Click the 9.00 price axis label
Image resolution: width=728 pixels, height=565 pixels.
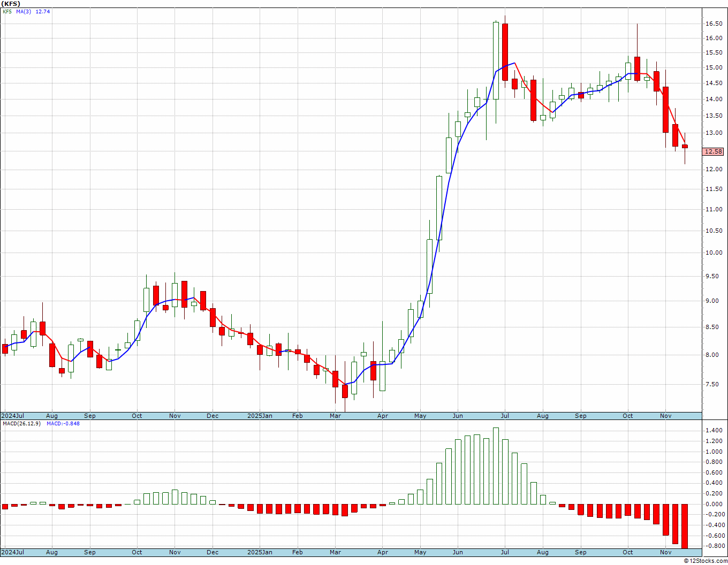point(712,301)
